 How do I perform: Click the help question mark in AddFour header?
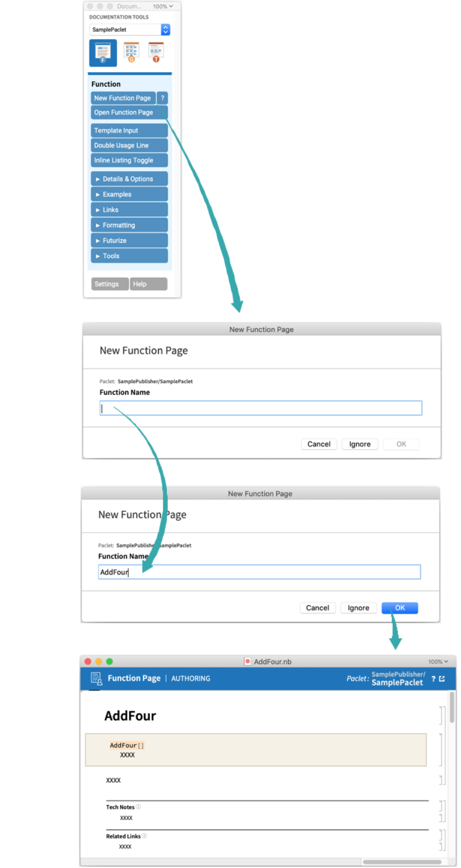pos(433,679)
